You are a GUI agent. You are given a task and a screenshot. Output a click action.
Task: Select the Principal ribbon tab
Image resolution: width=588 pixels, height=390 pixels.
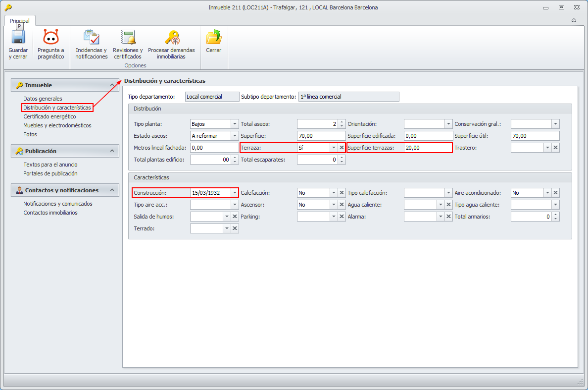coord(20,21)
